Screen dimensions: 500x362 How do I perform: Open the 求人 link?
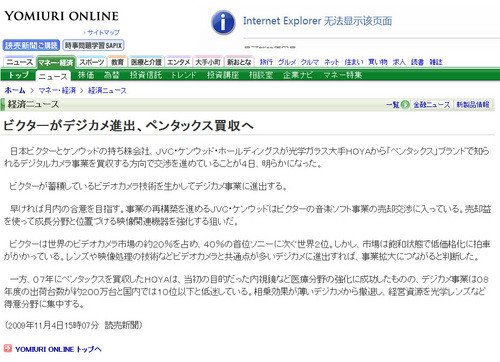click(x=399, y=62)
